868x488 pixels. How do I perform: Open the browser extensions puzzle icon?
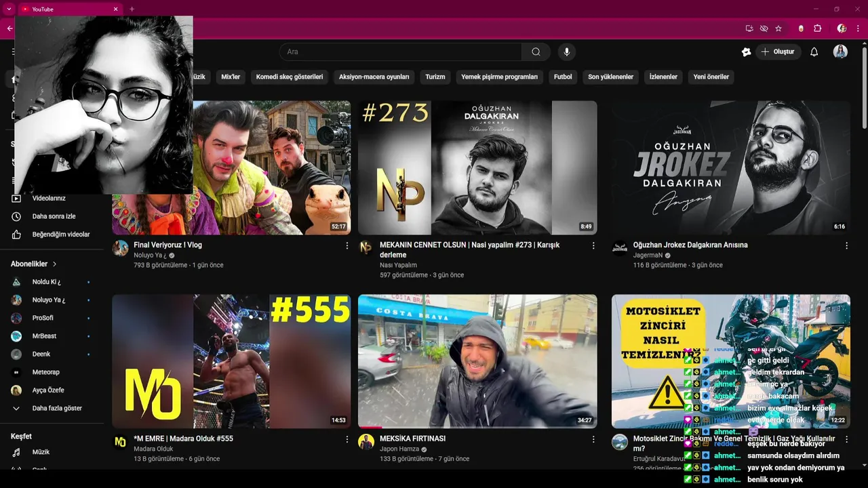[x=817, y=28]
